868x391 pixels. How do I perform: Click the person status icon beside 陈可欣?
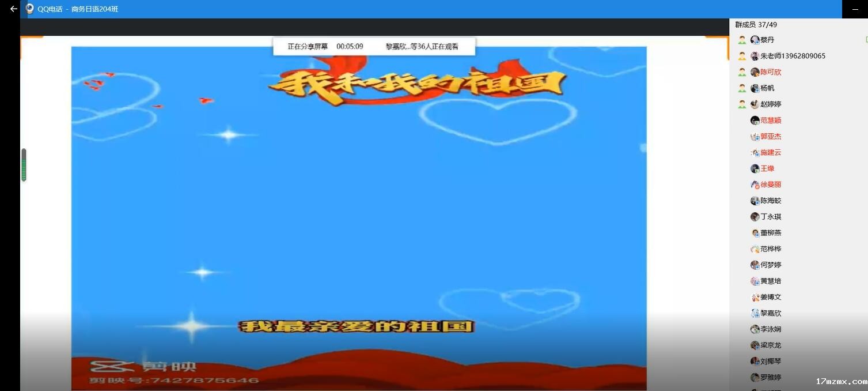(x=742, y=72)
